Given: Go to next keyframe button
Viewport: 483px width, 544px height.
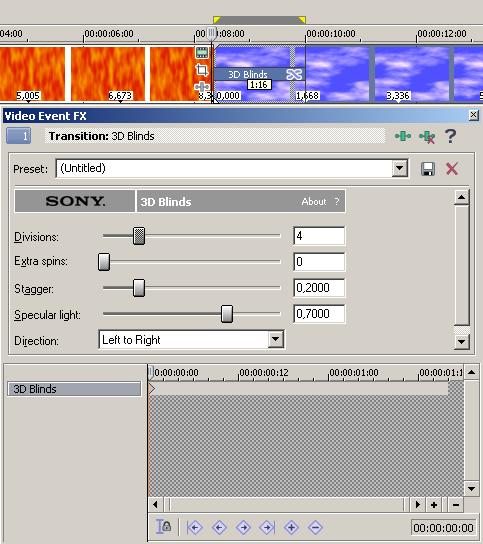Looking at the screenshot, I should [x=243, y=527].
